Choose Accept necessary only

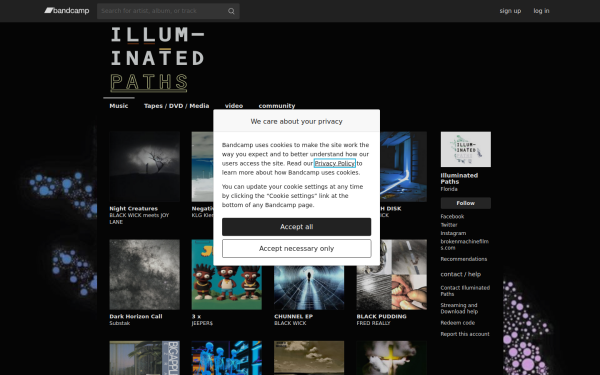click(x=297, y=249)
